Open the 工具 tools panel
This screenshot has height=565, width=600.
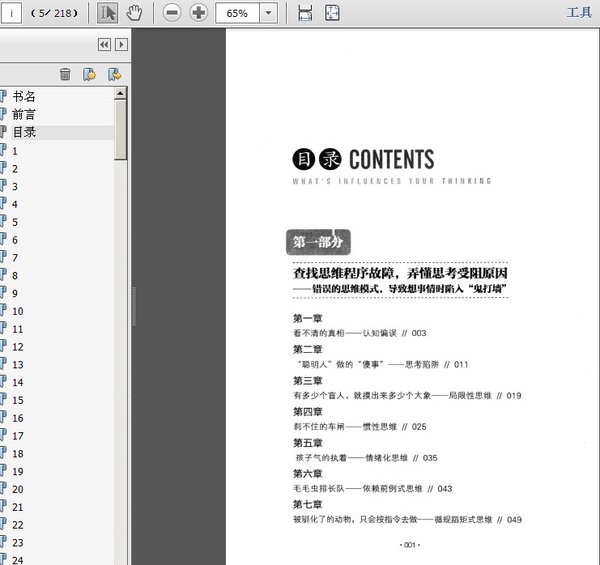point(579,13)
